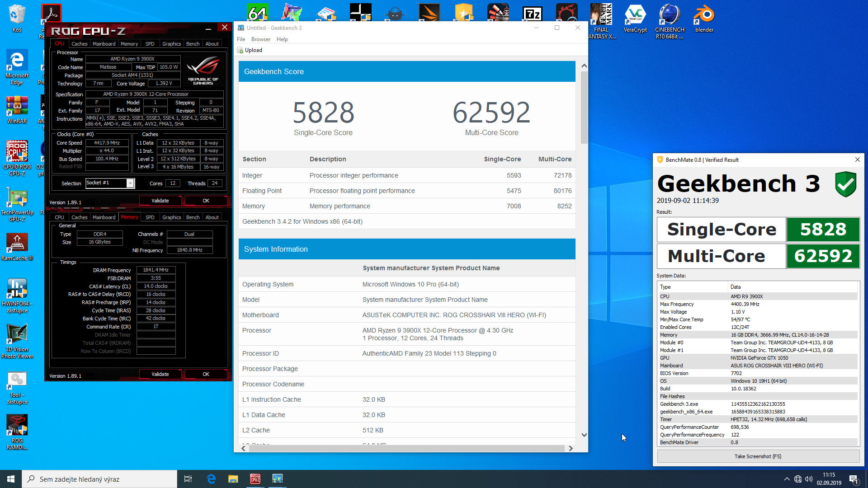Open the 3D Vision Photo Viewer shortcut

point(17,341)
